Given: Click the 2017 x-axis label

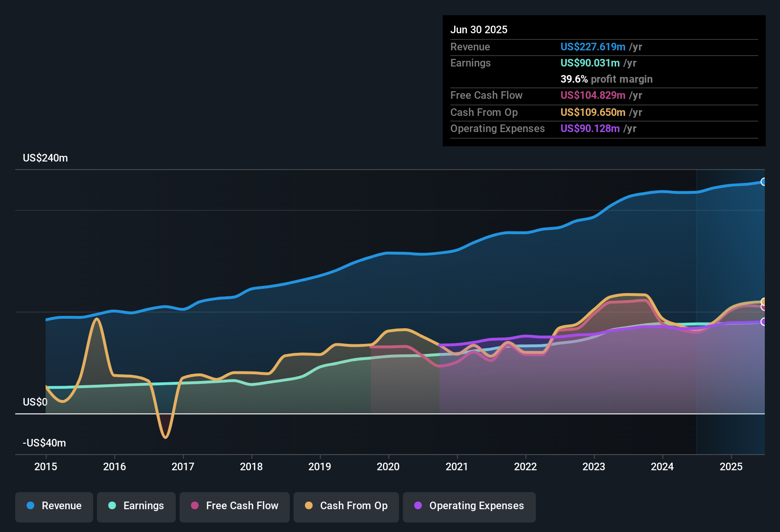Looking at the screenshot, I should click(183, 466).
